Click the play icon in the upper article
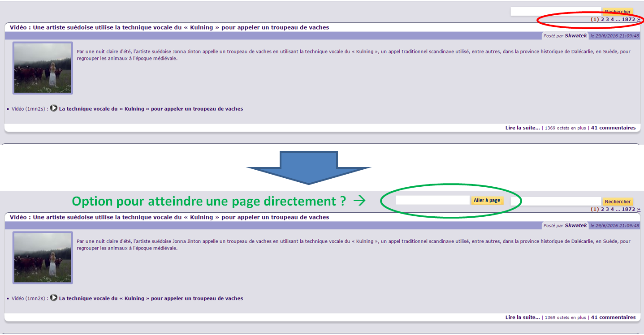This screenshot has height=335, width=644. [x=54, y=108]
